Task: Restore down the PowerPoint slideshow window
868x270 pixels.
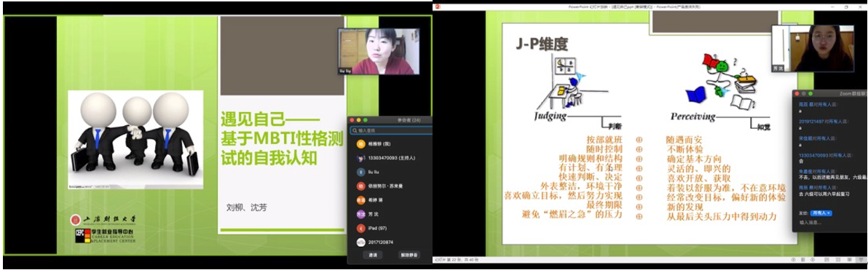Action: 846,7
